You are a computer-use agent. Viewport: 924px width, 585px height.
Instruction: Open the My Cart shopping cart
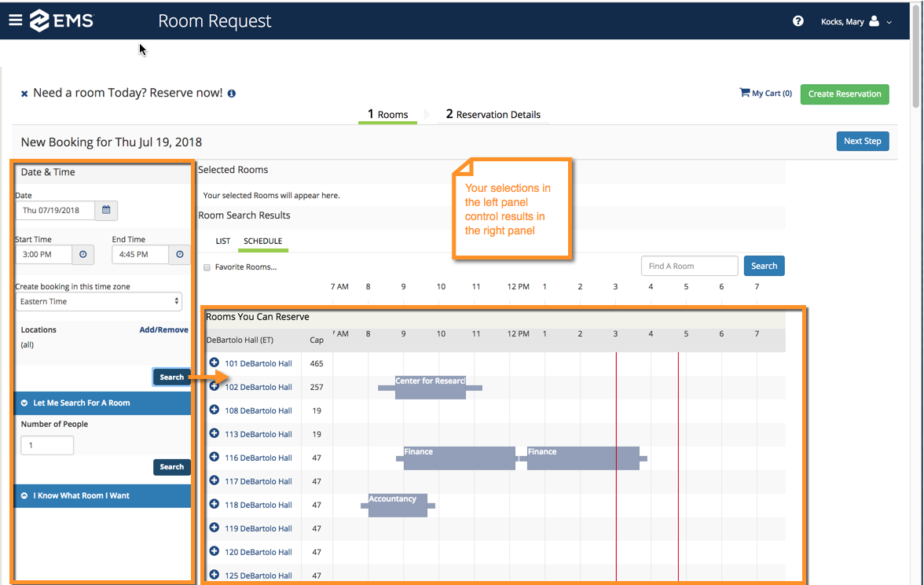(764, 93)
